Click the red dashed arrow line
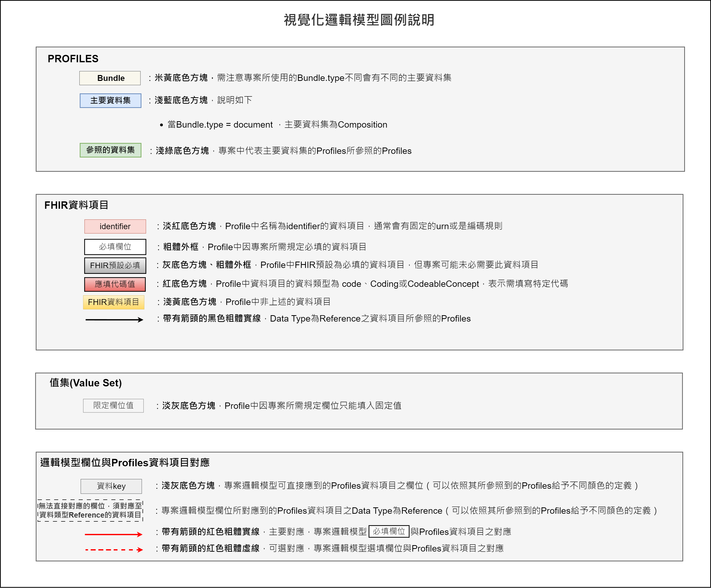Viewport: 711px width, 588px height. [x=114, y=550]
